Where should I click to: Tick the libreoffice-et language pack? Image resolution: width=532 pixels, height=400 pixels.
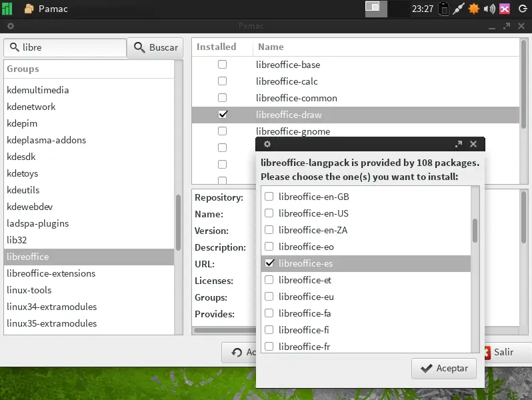click(269, 279)
